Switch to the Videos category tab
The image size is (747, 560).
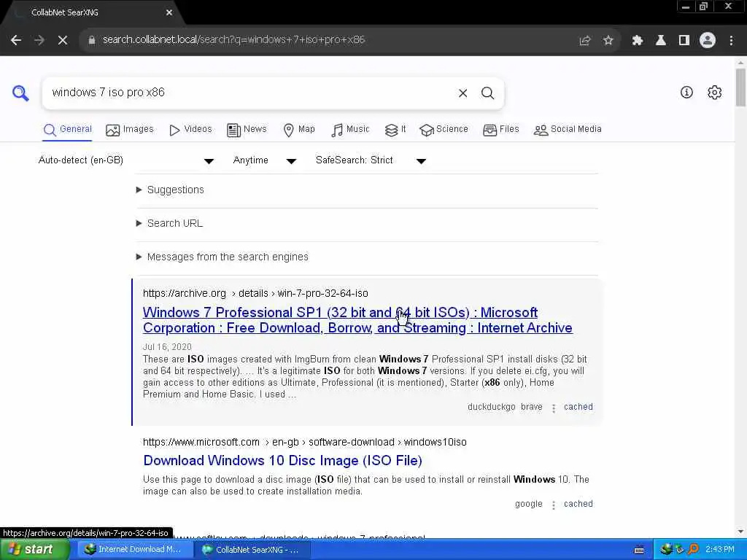[x=190, y=130]
